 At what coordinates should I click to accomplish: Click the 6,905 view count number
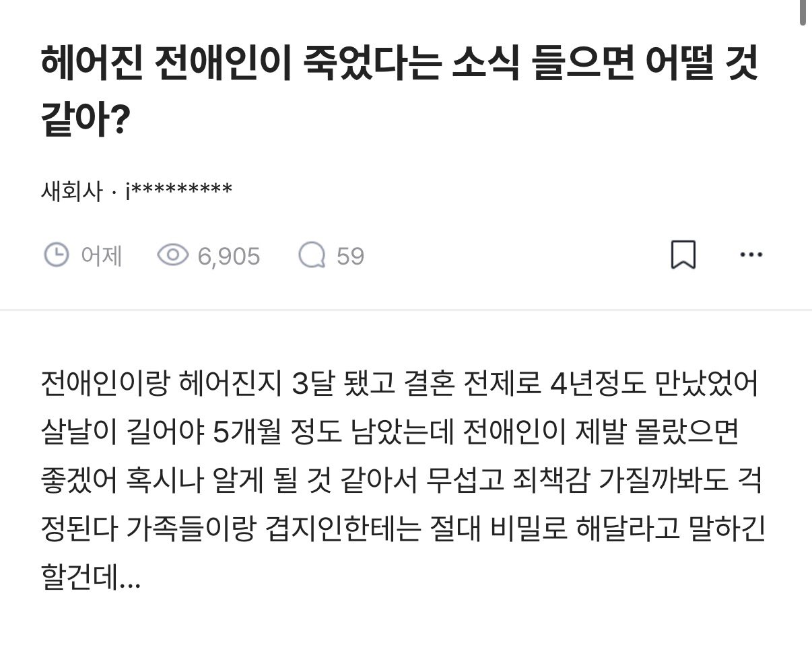point(229,256)
